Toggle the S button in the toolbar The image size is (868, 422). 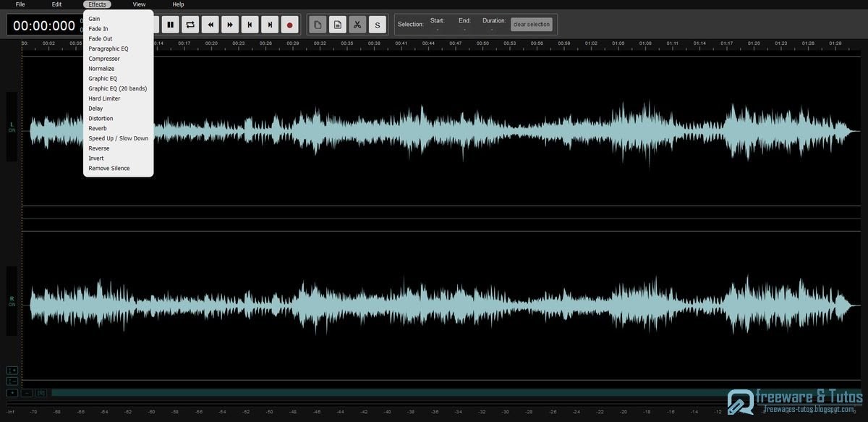pos(377,24)
